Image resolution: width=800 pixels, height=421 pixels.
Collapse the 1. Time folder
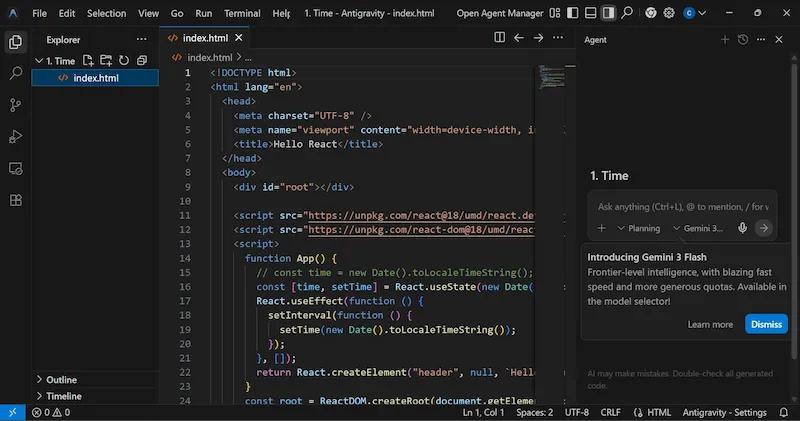pos(55,61)
